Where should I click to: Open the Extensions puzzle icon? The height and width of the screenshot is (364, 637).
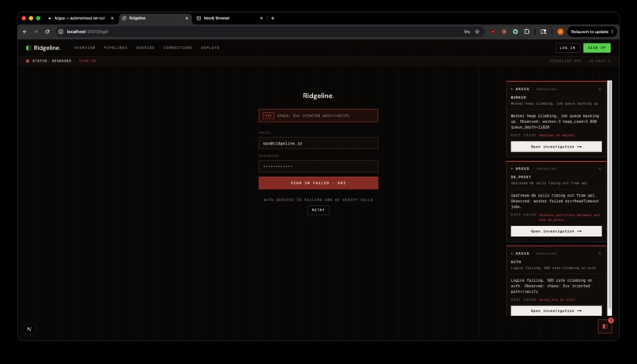tap(526, 32)
